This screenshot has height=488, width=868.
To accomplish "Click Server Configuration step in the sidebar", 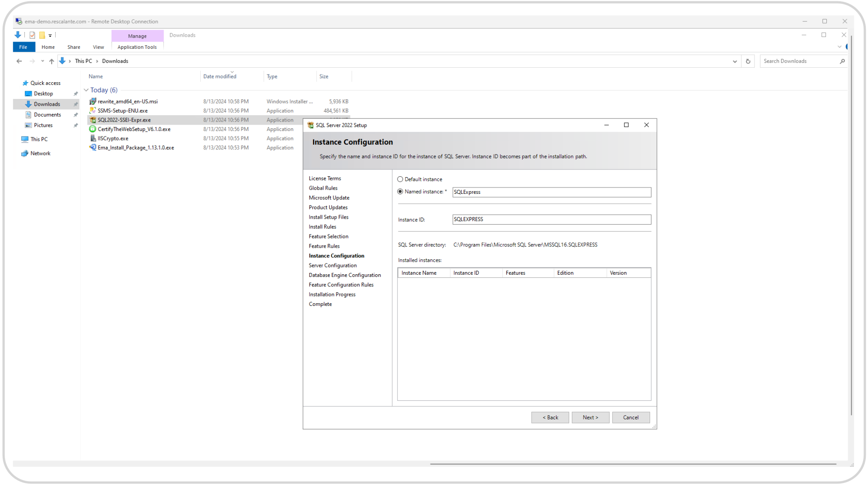I will pos(333,265).
